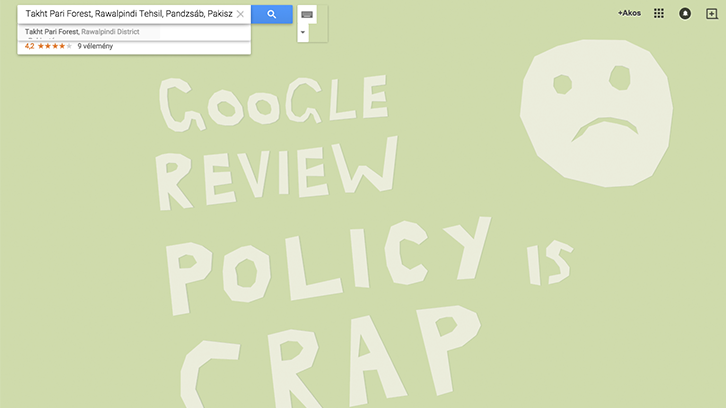The height and width of the screenshot is (408, 726).
Task: Show Google notifications bell
Action: [x=685, y=13]
